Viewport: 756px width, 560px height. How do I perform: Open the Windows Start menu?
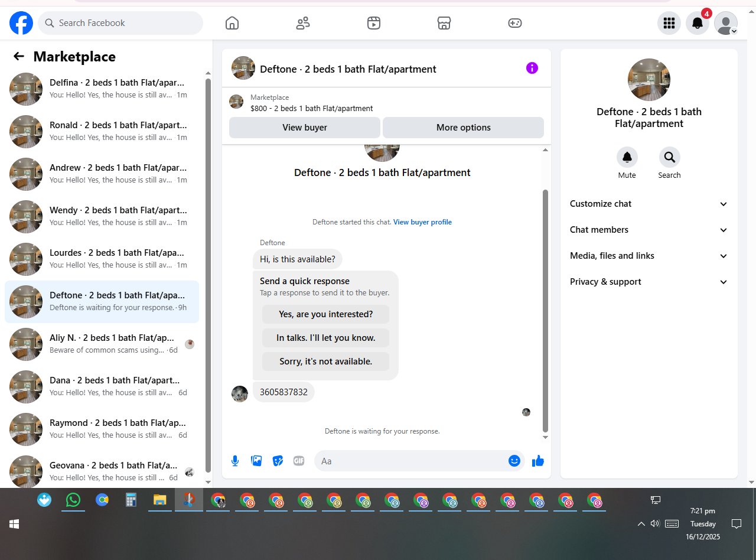pos(14,524)
